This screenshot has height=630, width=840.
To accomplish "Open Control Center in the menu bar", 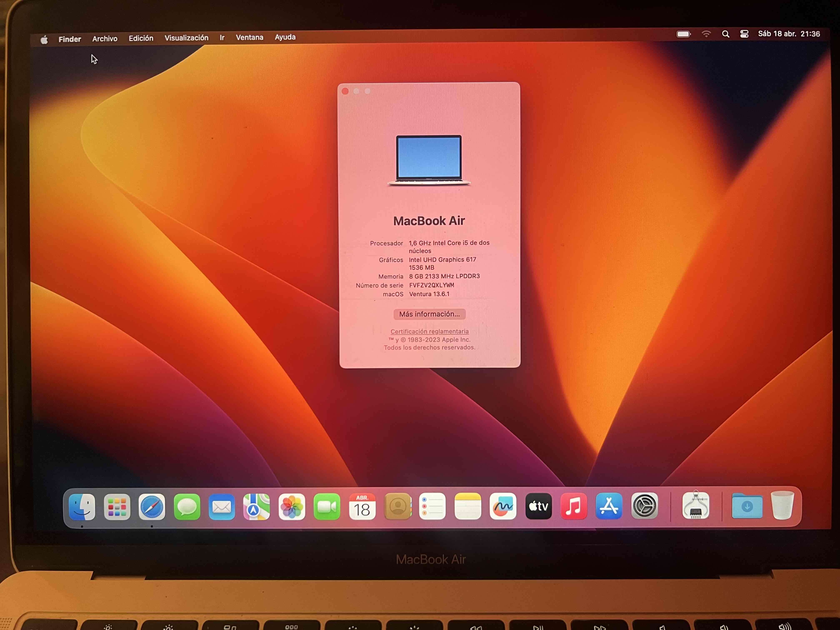I will (x=744, y=34).
